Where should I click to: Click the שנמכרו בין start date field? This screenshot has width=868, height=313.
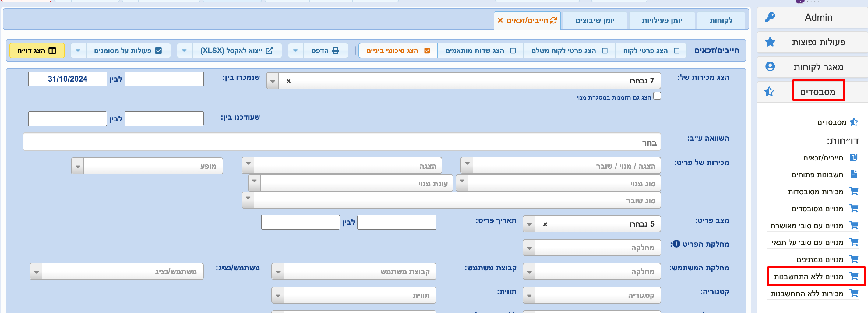(164, 79)
